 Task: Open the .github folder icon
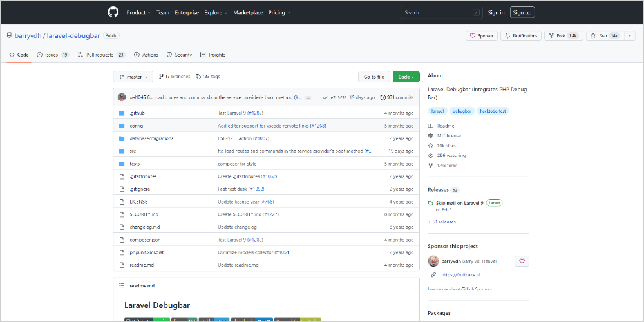(122, 113)
